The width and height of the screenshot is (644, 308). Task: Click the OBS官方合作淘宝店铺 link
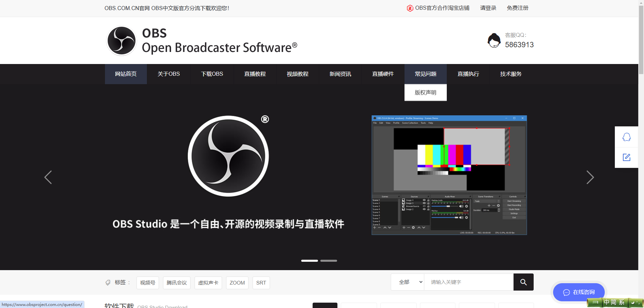tap(442, 8)
